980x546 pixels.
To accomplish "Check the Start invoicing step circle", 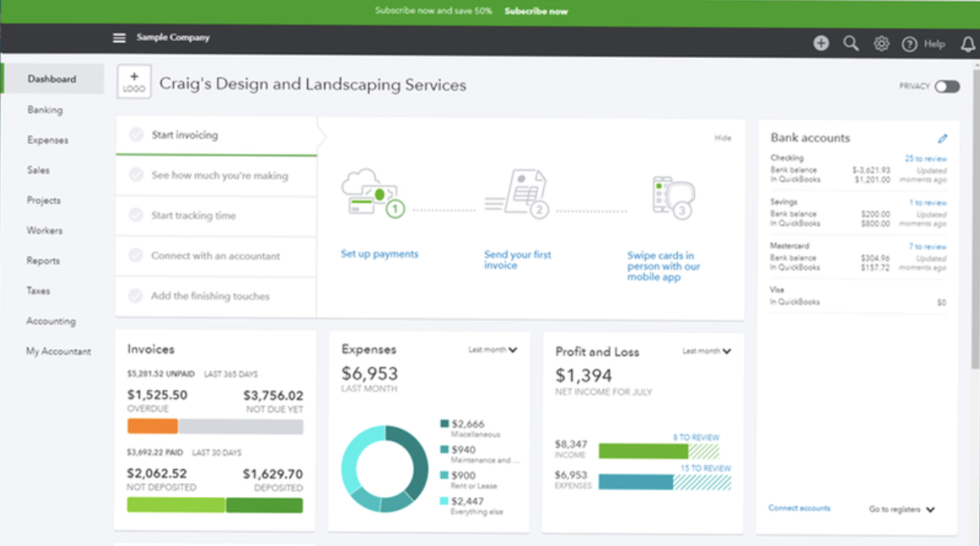I will pos(136,135).
